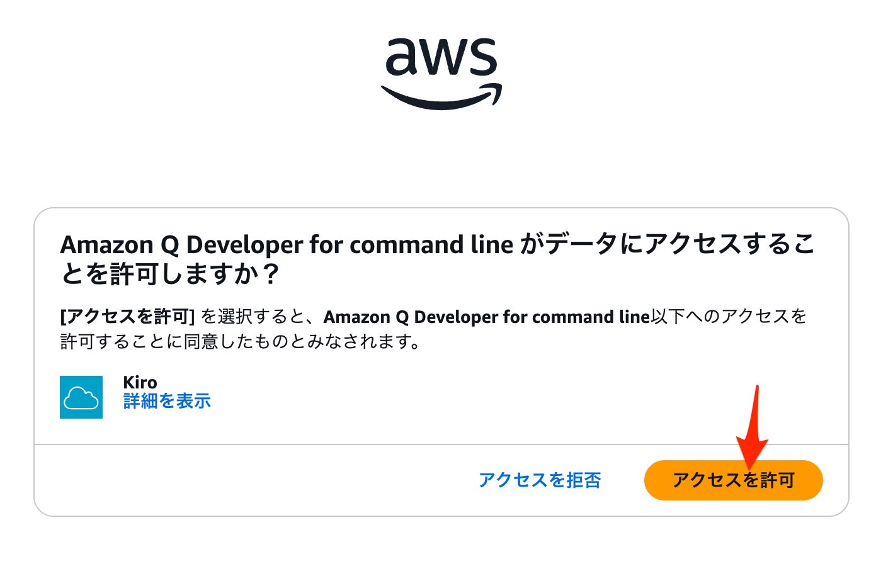Screen dimensions: 893x588
Task: Open the details disclosure under Kiro
Action: [x=167, y=400]
